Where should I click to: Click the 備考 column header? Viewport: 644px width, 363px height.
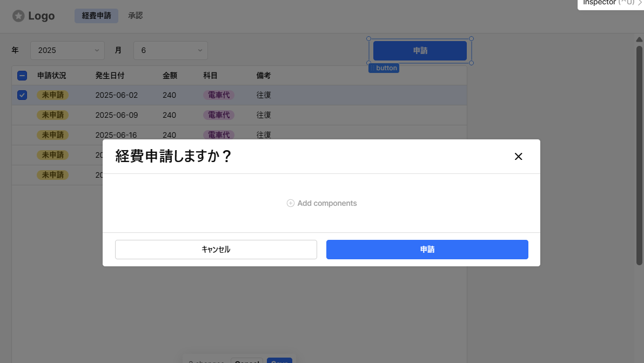click(264, 76)
